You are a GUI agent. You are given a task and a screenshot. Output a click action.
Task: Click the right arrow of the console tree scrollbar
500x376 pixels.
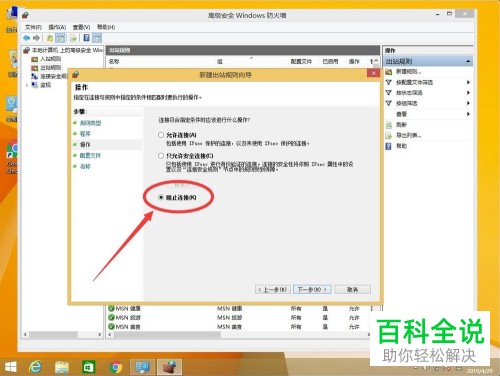tap(99, 334)
